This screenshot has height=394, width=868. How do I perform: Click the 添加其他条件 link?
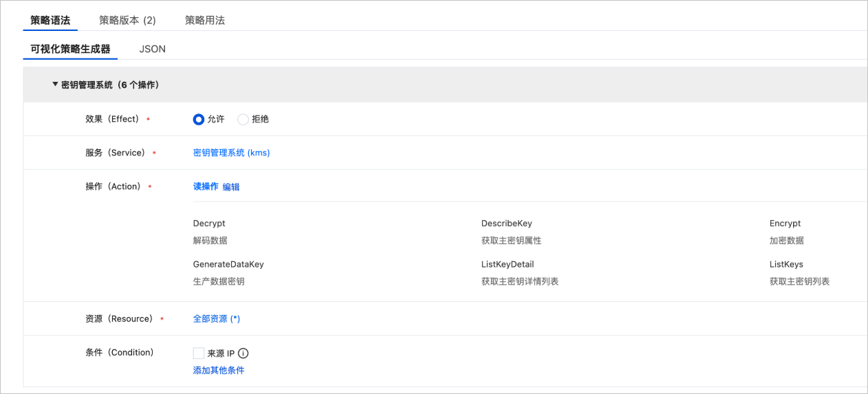pos(219,370)
